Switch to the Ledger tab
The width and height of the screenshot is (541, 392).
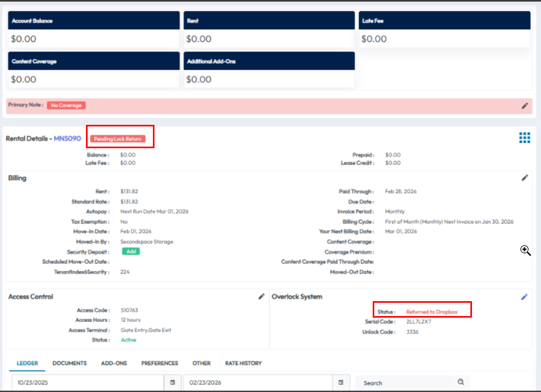27,363
